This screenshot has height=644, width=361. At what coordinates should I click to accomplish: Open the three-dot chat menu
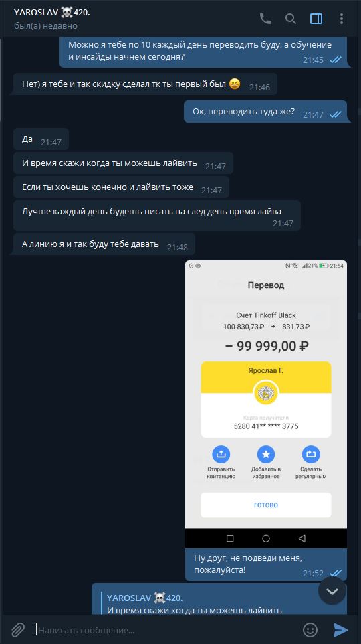[342, 19]
